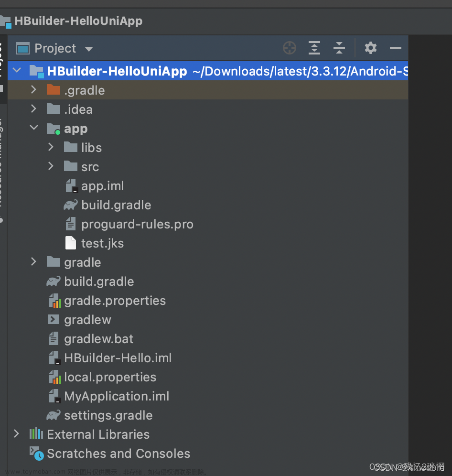Select the .gradle folder name
The width and height of the screenshot is (452, 476).
(85, 90)
